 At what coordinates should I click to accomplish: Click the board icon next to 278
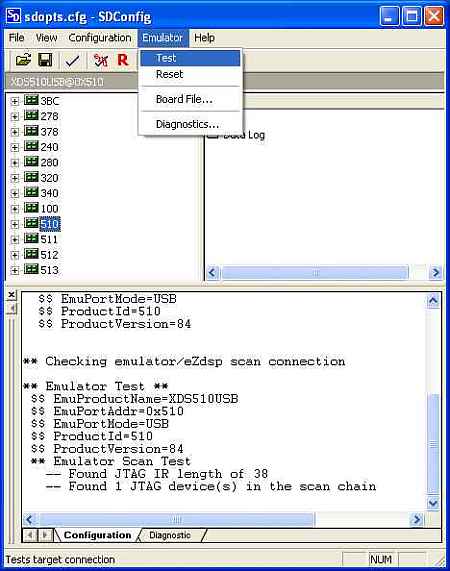click(31, 115)
